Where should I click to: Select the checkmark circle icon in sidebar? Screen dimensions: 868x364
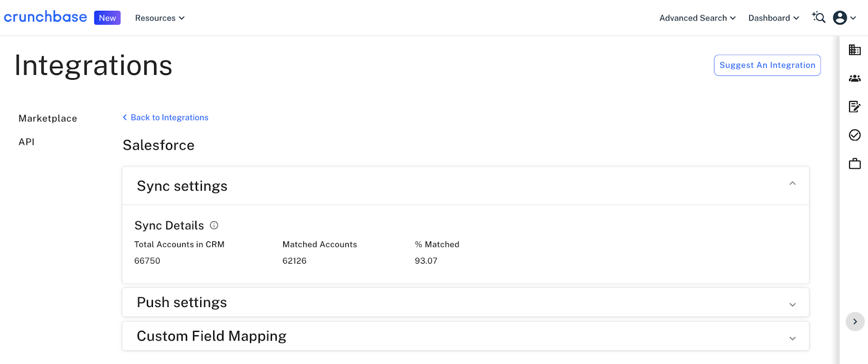854,135
